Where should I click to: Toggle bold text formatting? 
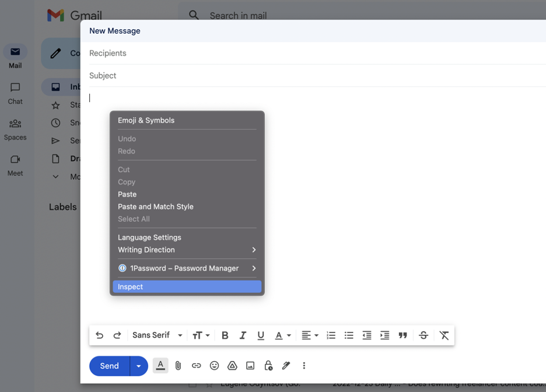pyautogui.click(x=225, y=335)
